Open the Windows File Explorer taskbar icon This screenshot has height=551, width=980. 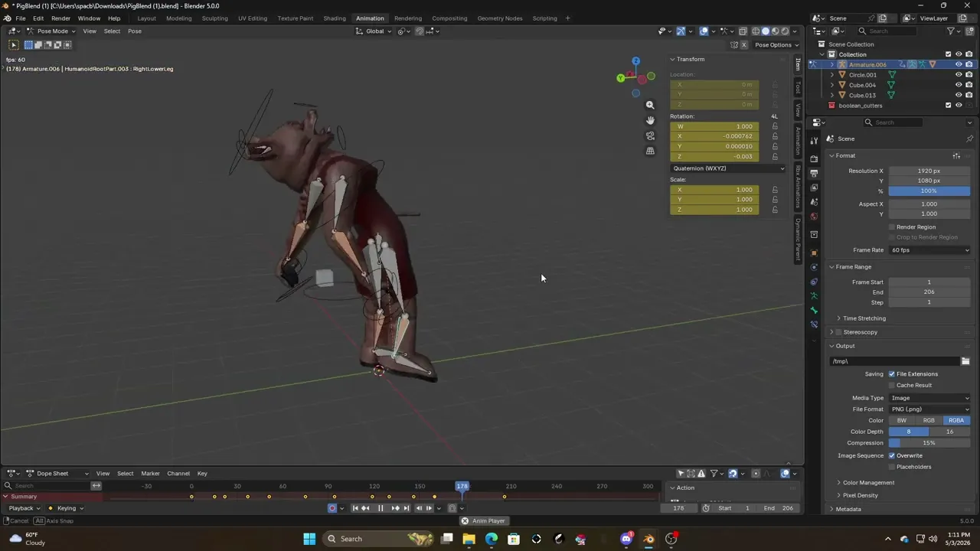click(x=469, y=539)
